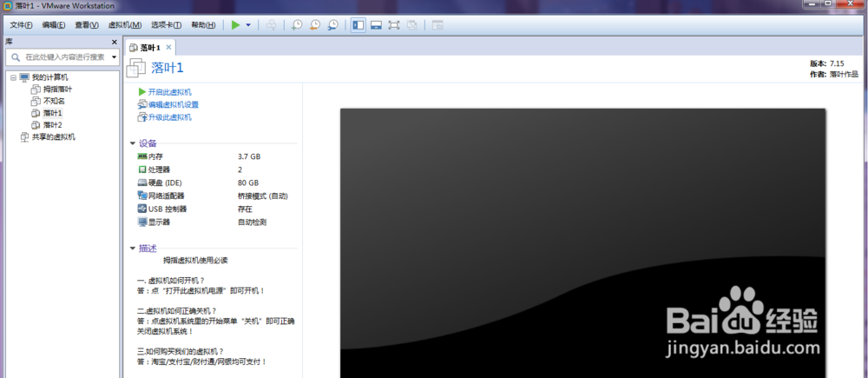Select the 内存 device row

click(216, 157)
